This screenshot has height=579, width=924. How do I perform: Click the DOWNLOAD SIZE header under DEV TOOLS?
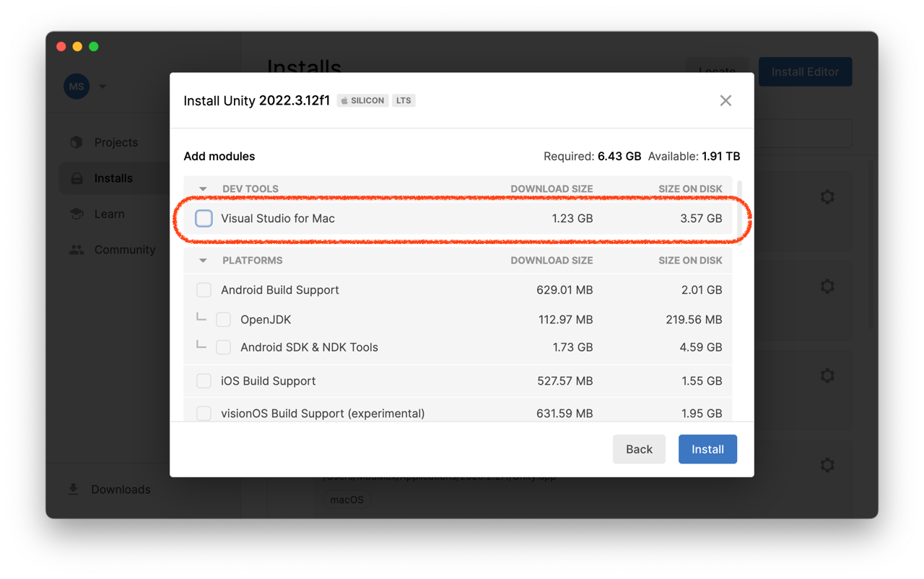pyautogui.click(x=552, y=189)
